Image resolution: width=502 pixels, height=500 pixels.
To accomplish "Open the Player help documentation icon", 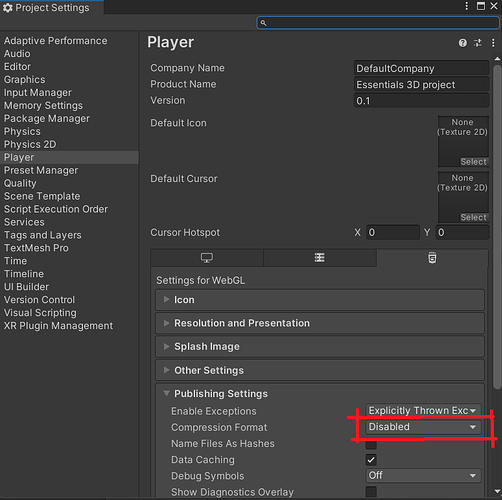I will pyautogui.click(x=463, y=43).
